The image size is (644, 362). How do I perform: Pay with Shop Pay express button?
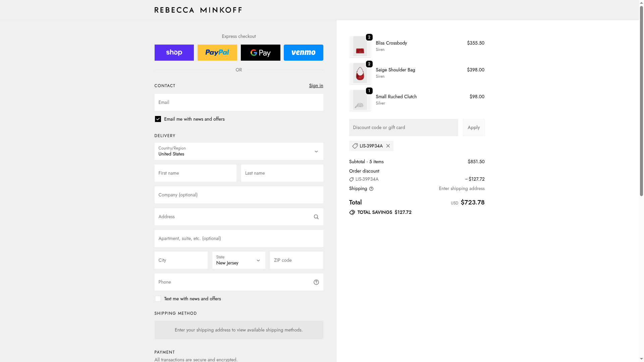click(174, 53)
